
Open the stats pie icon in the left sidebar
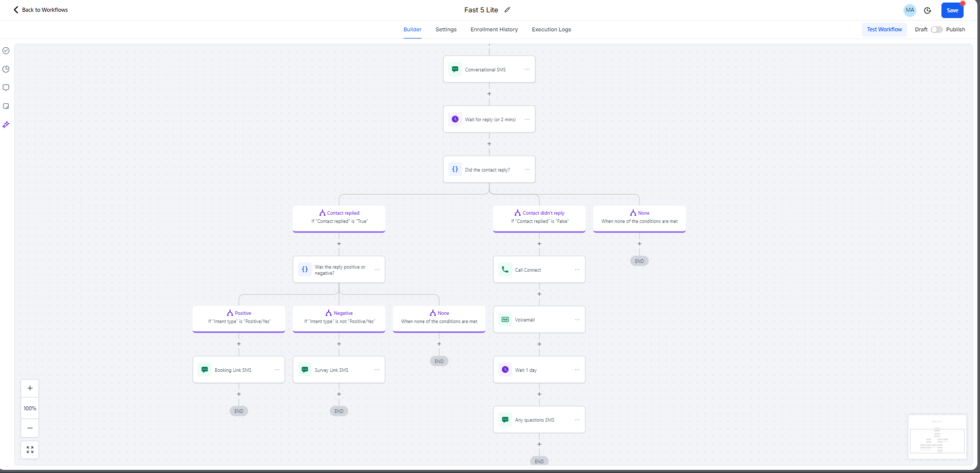pos(6,69)
